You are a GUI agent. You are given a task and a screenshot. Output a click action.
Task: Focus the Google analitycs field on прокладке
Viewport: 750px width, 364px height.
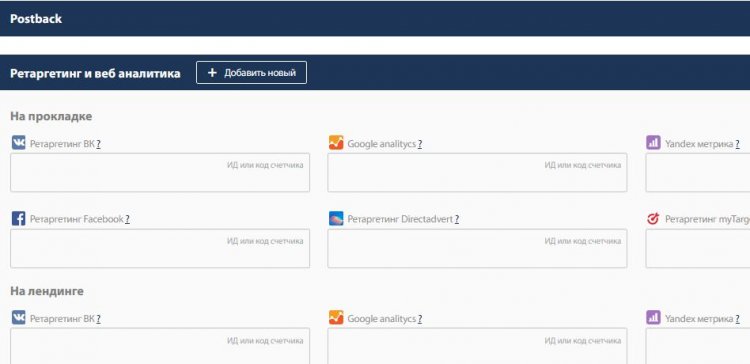477,173
